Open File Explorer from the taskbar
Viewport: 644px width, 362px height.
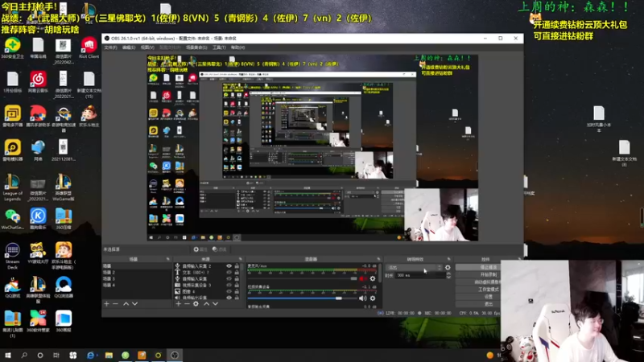point(109,355)
